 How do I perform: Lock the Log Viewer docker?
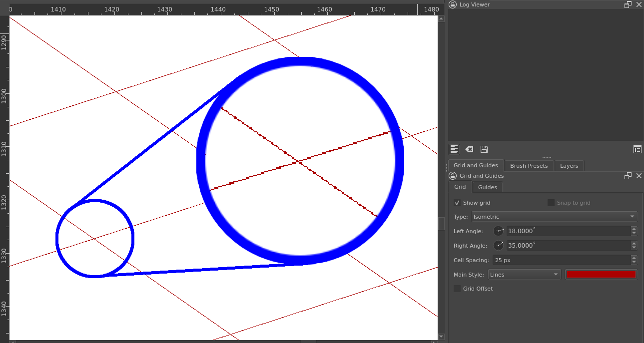pyautogui.click(x=453, y=4)
